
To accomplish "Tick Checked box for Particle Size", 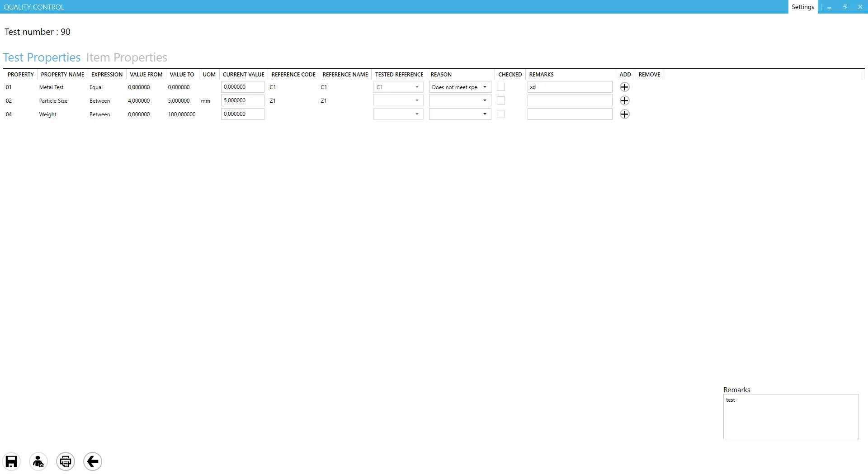I will click(x=501, y=100).
